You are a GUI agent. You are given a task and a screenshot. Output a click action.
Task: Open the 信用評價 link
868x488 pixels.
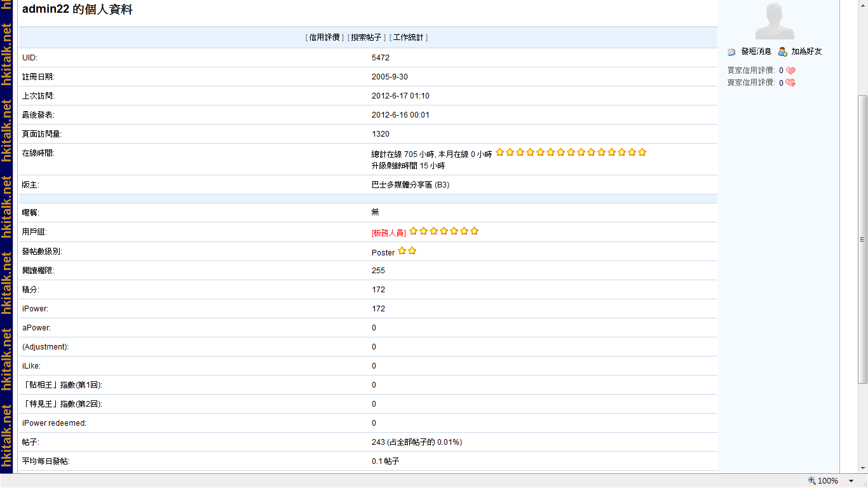point(325,37)
